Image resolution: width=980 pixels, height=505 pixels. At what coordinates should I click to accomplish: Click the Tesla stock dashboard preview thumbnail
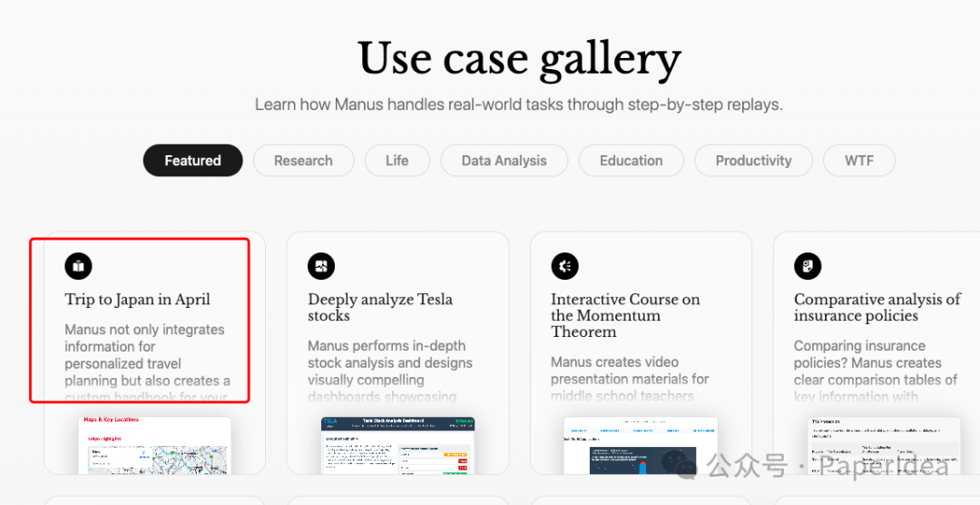[397, 445]
